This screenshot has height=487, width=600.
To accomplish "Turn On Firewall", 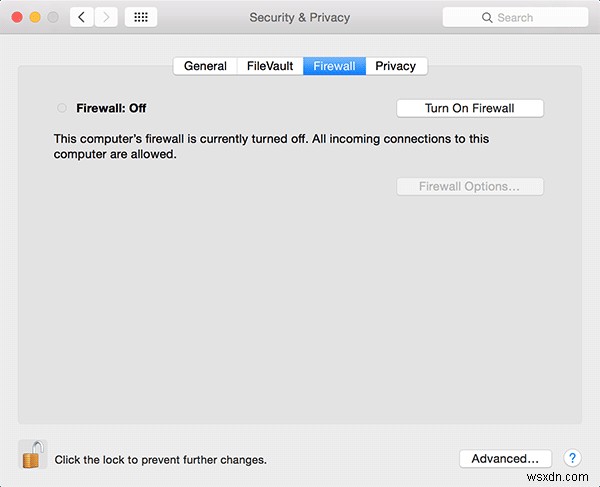I will coord(470,108).
